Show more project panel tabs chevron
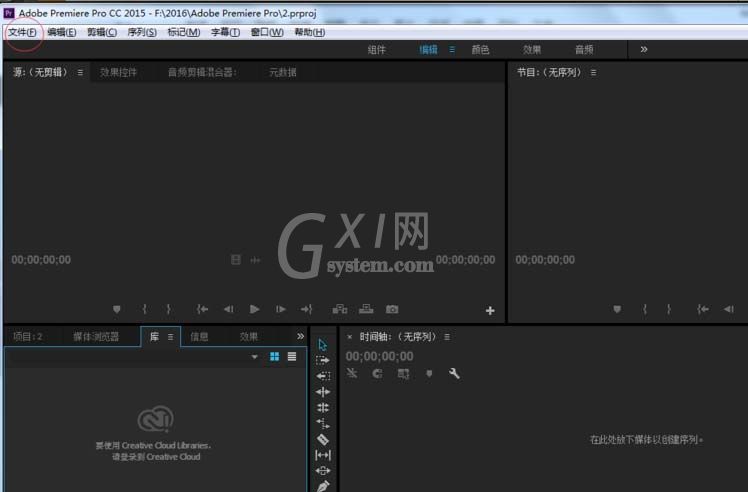748x492 pixels. (x=300, y=336)
